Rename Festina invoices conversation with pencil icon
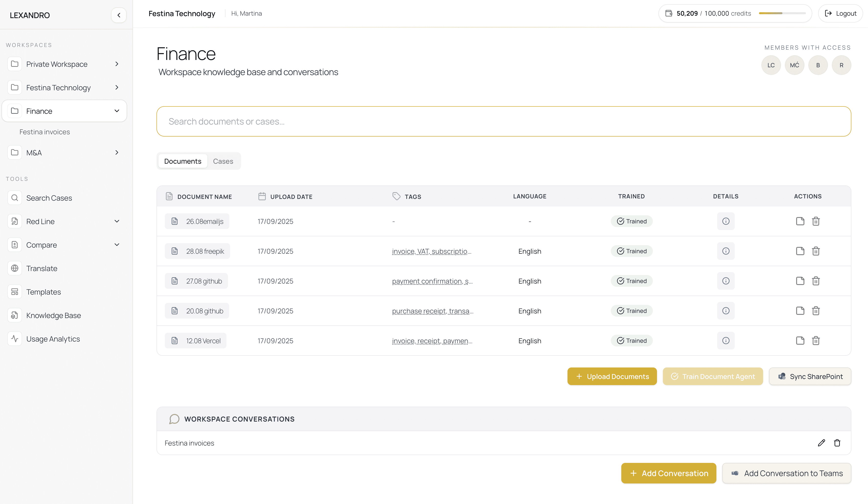This screenshot has width=868, height=504. [821, 443]
